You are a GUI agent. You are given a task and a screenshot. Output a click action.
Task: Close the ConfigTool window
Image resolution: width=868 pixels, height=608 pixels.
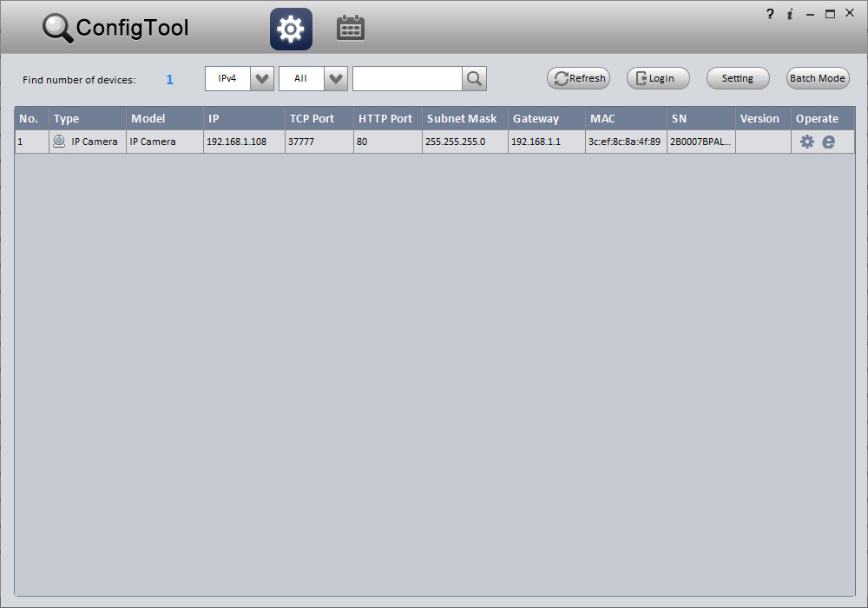850,13
